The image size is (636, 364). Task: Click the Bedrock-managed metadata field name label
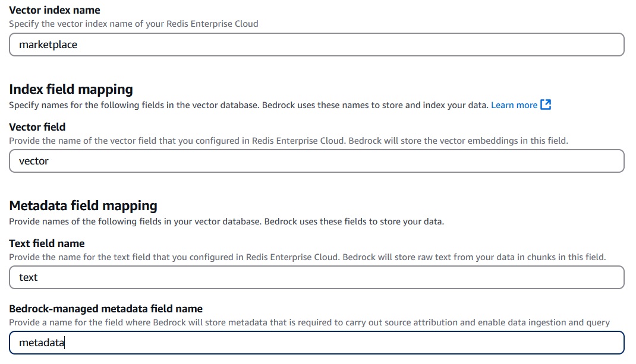(x=107, y=309)
